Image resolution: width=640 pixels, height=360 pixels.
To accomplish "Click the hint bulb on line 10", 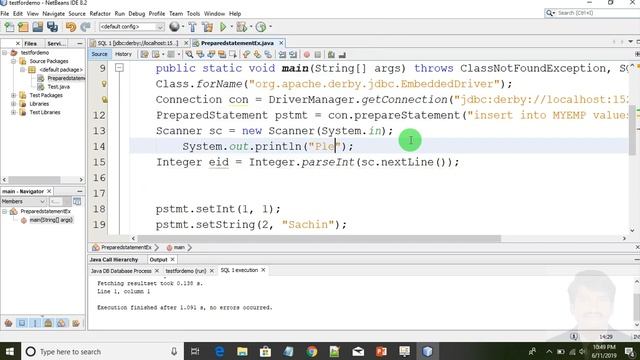I will tap(104, 84).
